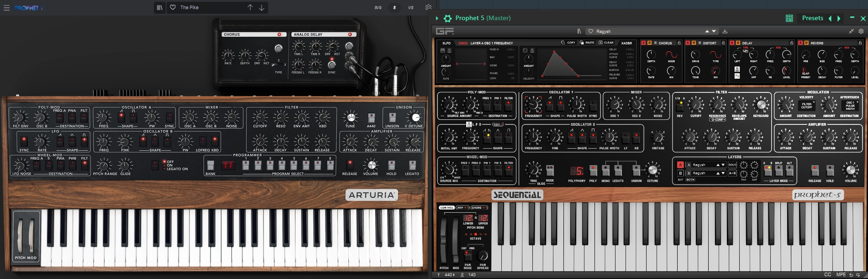
Task: Toggle Arturia Unison switch
Action: tap(392, 117)
